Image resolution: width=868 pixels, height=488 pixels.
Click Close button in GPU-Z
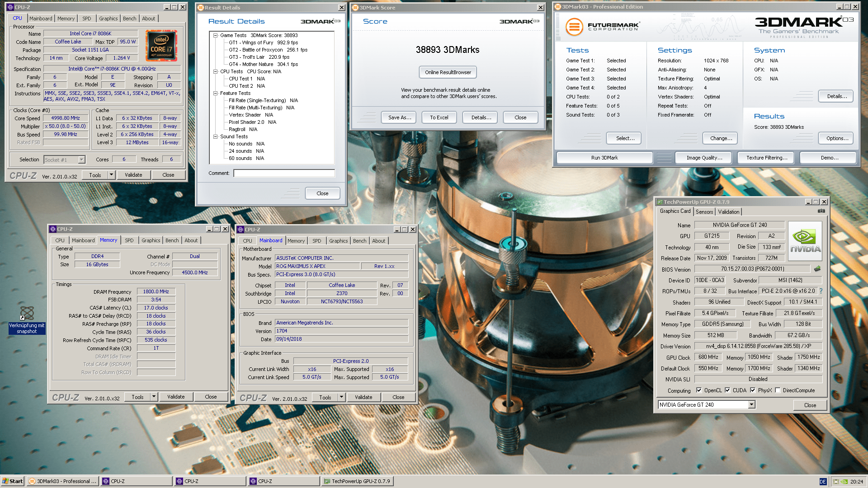point(810,405)
